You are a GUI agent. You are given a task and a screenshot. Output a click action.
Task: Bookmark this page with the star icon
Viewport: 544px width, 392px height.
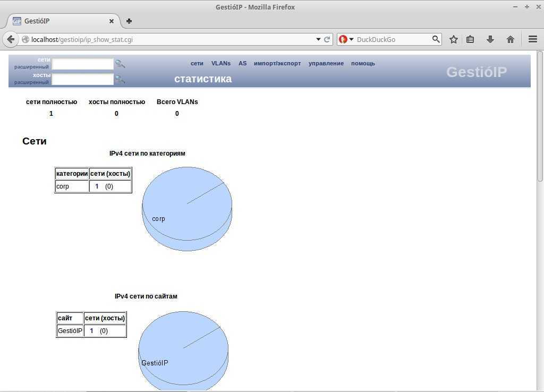454,39
